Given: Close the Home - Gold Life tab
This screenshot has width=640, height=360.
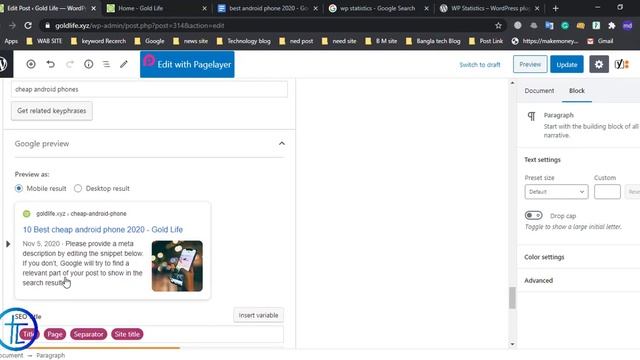Looking at the screenshot, I should pos(204,8).
